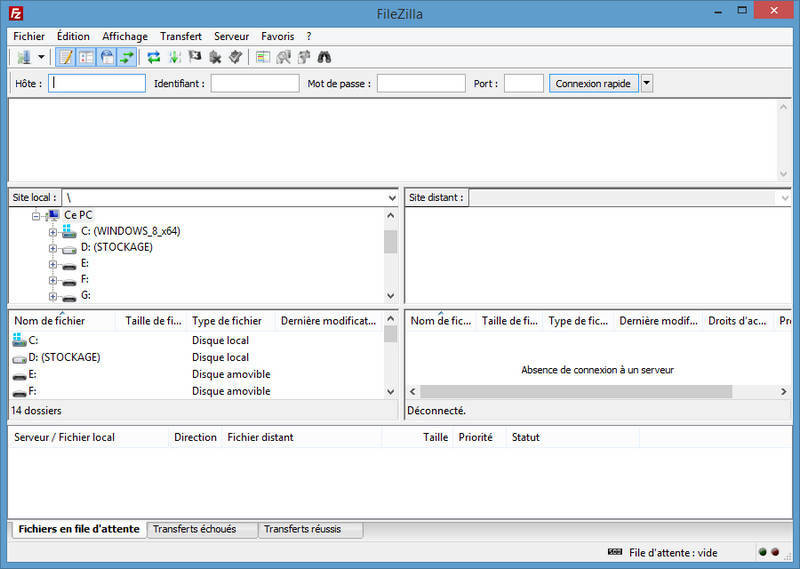Open the Site Manager dropdown arrow
Screen dimensions: 800x569
coord(41,57)
